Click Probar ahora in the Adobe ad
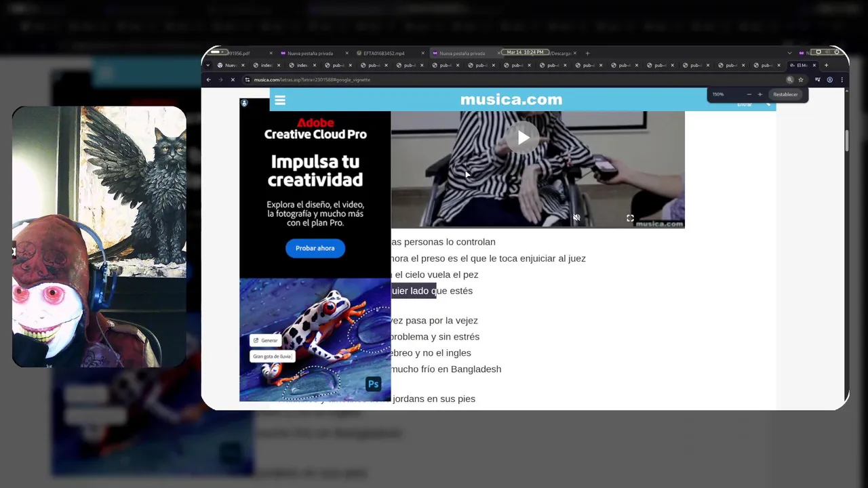This screenshot has height=488, width=868. pyautogui.click(x=315, y=248)
